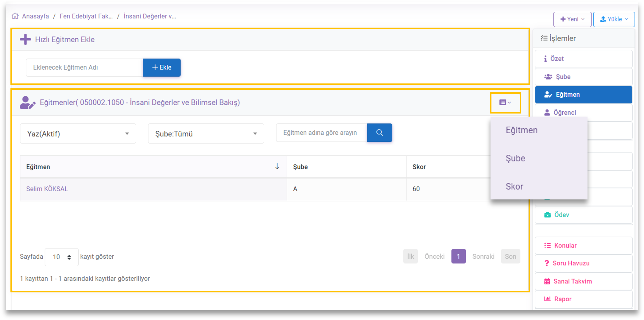Switch to Öğrenci in sidebar menu
Viewport: 644px width, 320px height.
coord(564,112)
